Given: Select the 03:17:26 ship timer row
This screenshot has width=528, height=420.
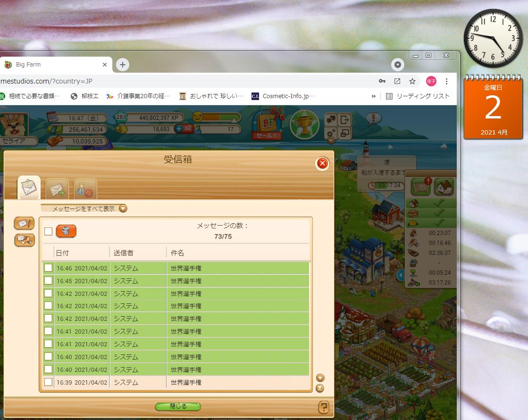Looking at the screenshot, I should (x=431, y=283).
